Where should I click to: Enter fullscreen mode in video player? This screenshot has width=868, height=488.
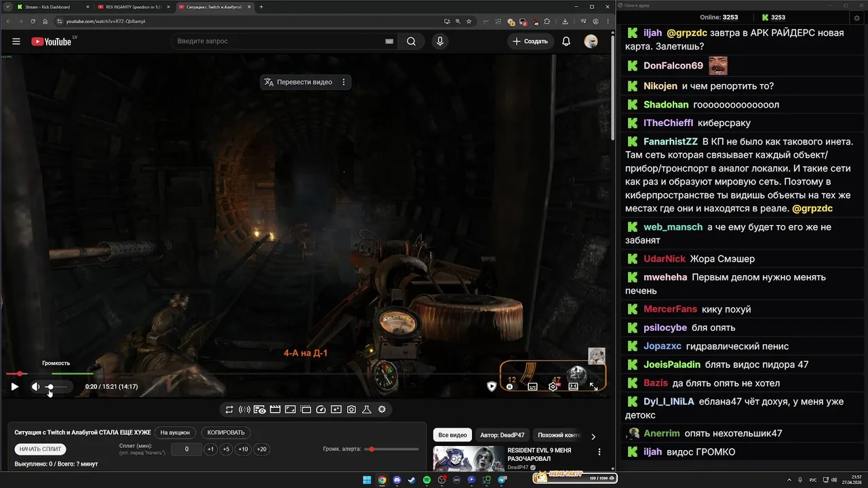[593, 386]
